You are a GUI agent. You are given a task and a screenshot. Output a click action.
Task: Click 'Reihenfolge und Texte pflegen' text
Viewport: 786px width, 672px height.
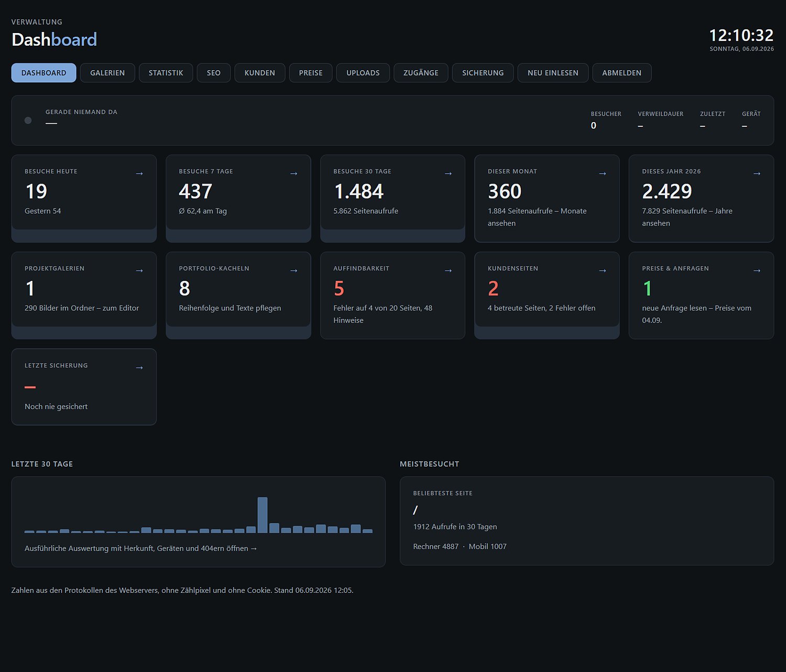click(230, 308)
